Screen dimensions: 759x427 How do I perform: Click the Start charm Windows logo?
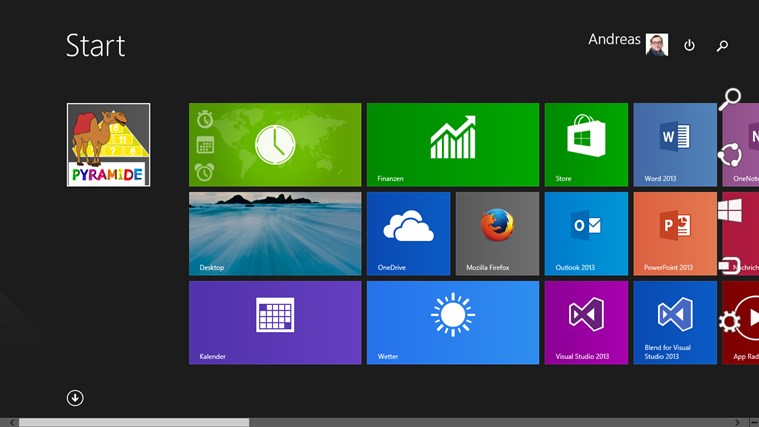pos(729,211)
